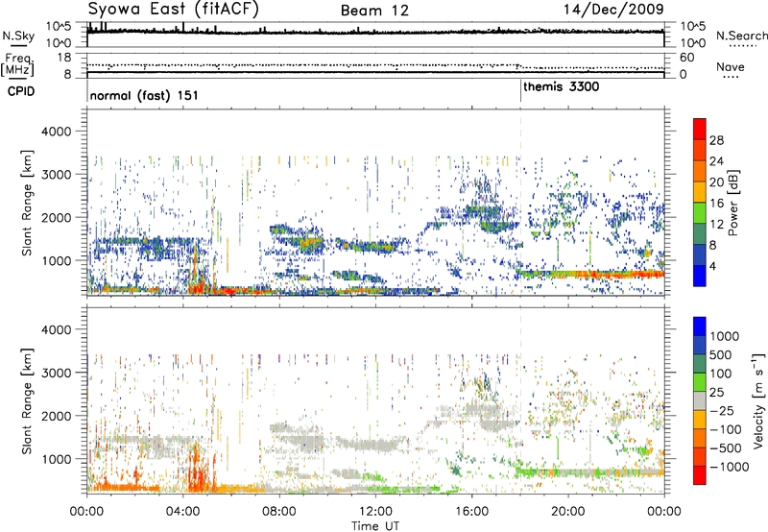Click the "-25" tick label on the Velocity colorbar

coord(723,410)
